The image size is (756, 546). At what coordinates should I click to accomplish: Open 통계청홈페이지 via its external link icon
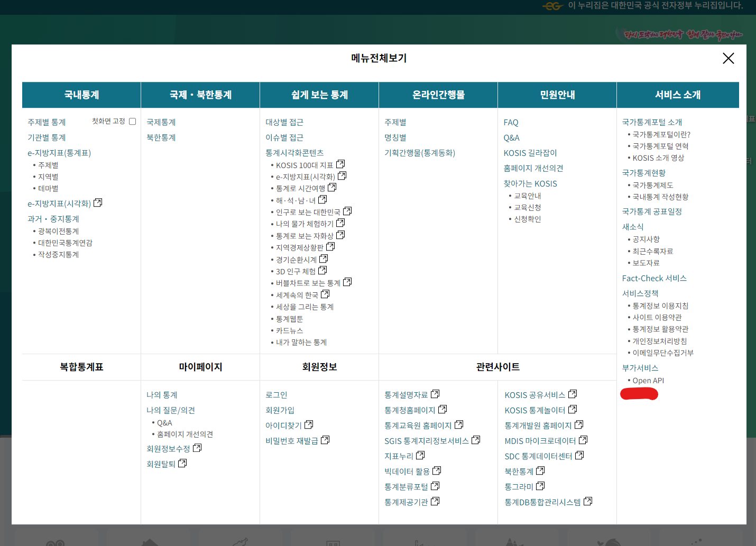tap(442, 408)
